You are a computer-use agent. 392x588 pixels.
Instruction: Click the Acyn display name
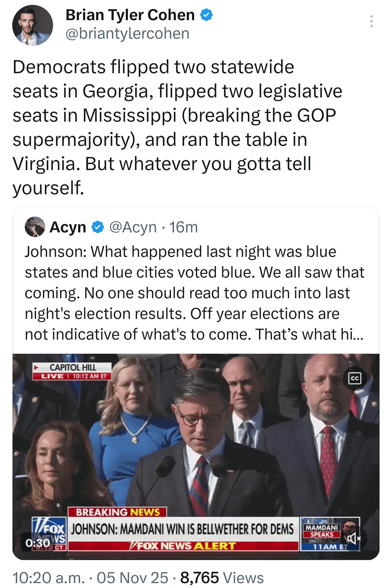[68, 227]
